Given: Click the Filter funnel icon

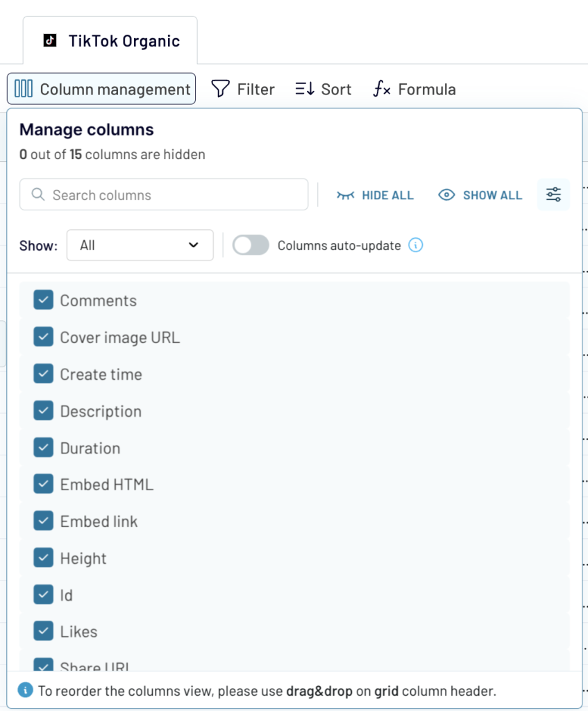Looking at the screenshot, I should pos(220,89).
